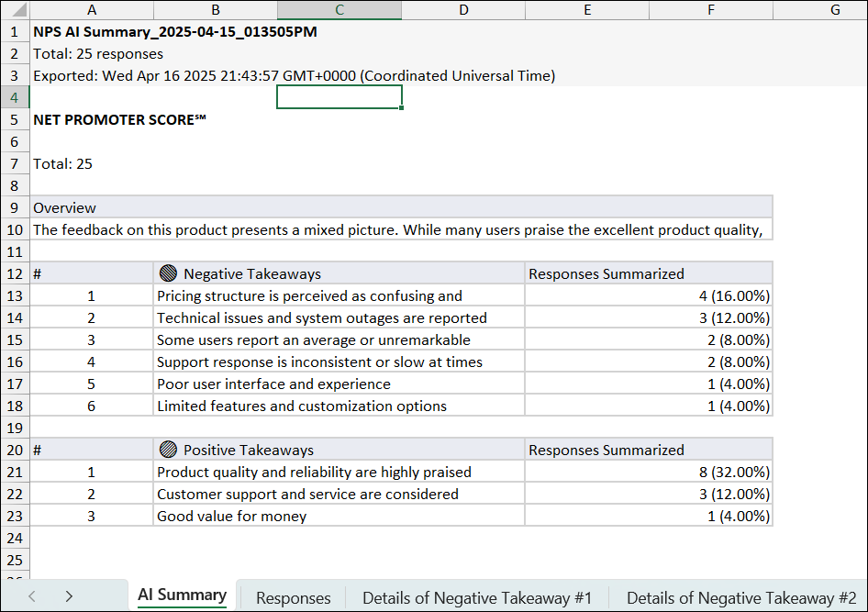Go to previous sheet with left arrow
The width and height of the screenshot is (868, 612).
pyautogui.click(x=32, y=596)
